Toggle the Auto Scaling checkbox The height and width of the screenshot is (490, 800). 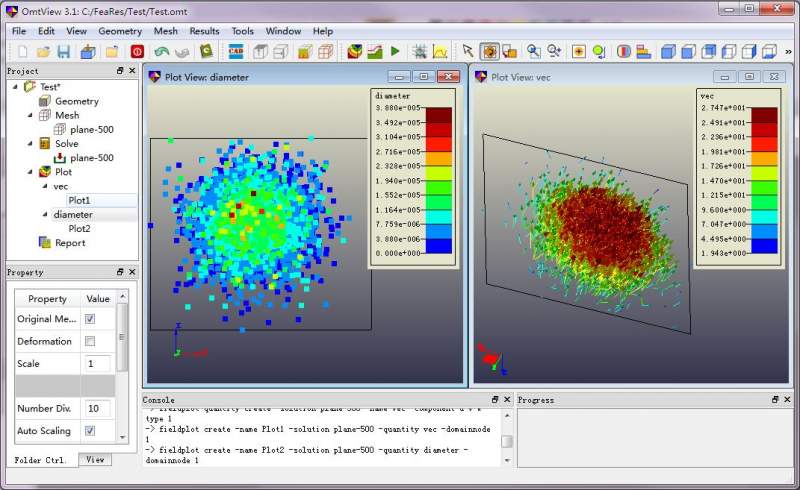tap(90, 431)
